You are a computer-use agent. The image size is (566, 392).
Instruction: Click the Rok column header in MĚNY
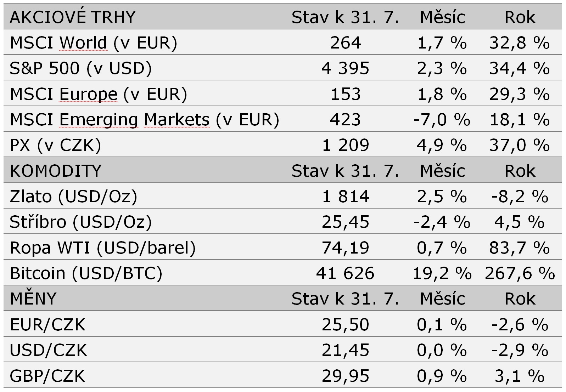point(520,299)
